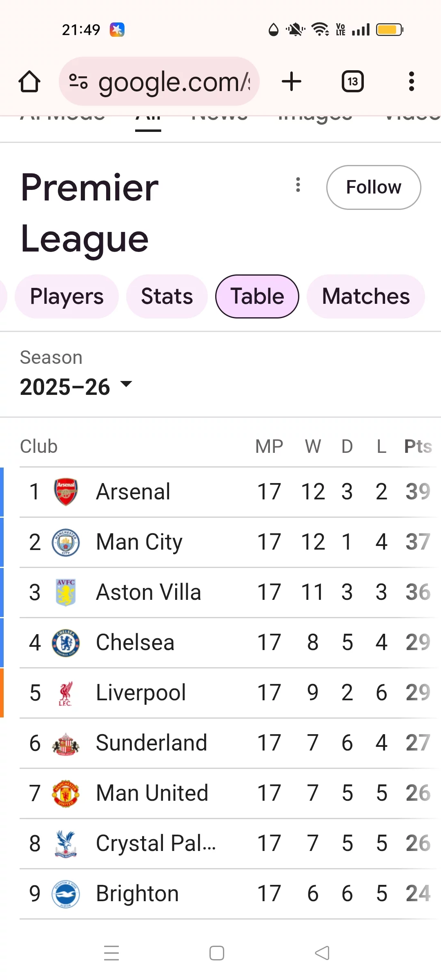Open tab switcher showing 13 tabs
The height and width of the screenshot is (980, 441).
coord(352,81)
